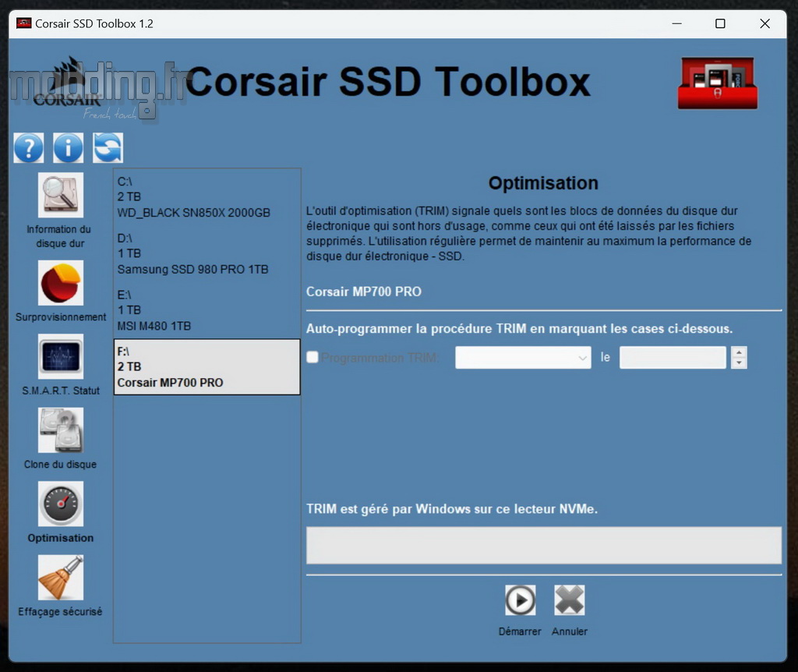
Task: Click the Démarrer text label
Action: pyautogui.click(x=520, y=631)
